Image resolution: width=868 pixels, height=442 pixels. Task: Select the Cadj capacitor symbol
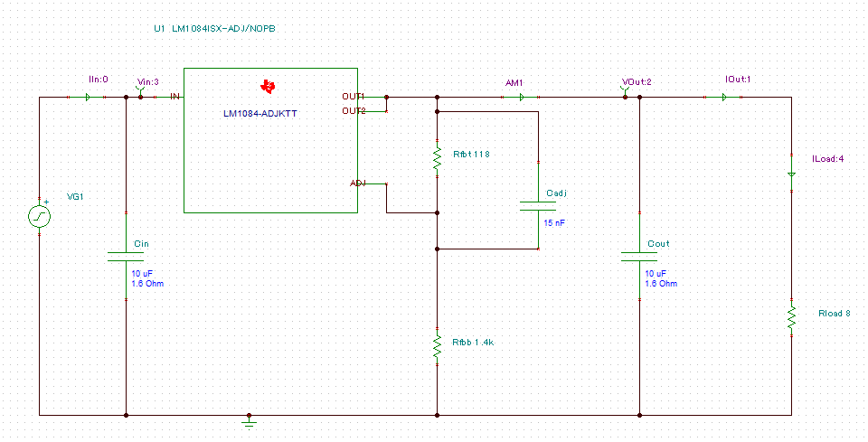coord(538,206)
